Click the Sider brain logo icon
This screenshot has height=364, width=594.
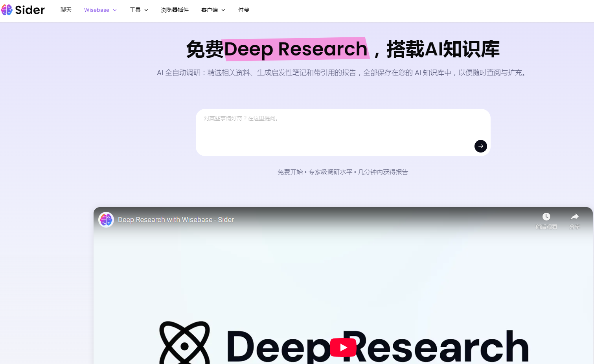tap(7, 10)
